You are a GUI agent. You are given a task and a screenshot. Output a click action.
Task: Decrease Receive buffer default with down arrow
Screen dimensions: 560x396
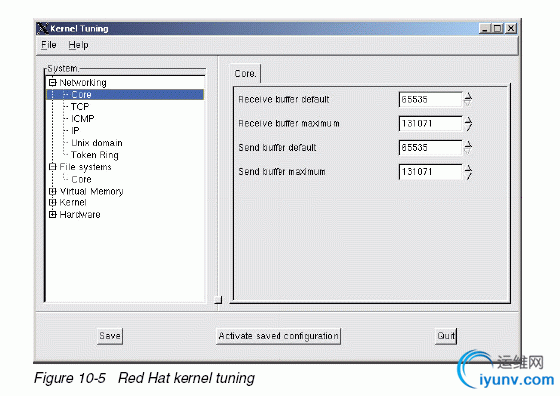[468, 103]
